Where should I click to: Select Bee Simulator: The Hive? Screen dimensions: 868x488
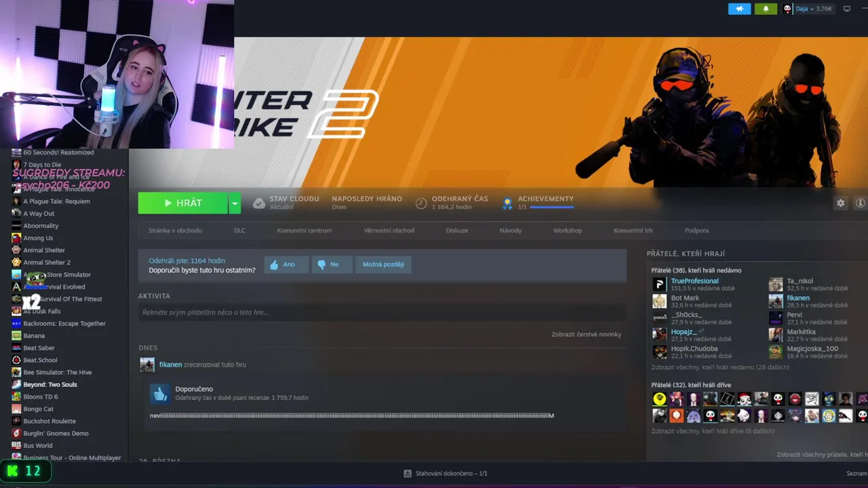(58, 372)
